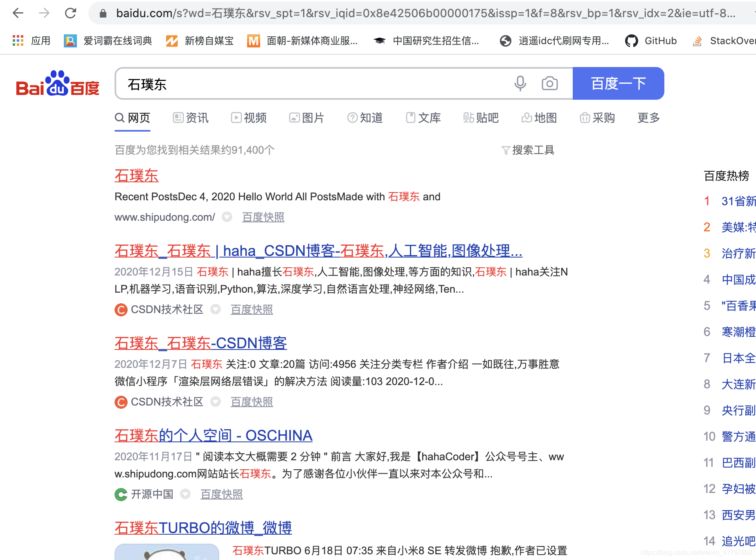Open the 石璞东的个人空间 - OSCHINA result
Image resolution: width=756 pixels, height=560 pixels.
(213, 435)
